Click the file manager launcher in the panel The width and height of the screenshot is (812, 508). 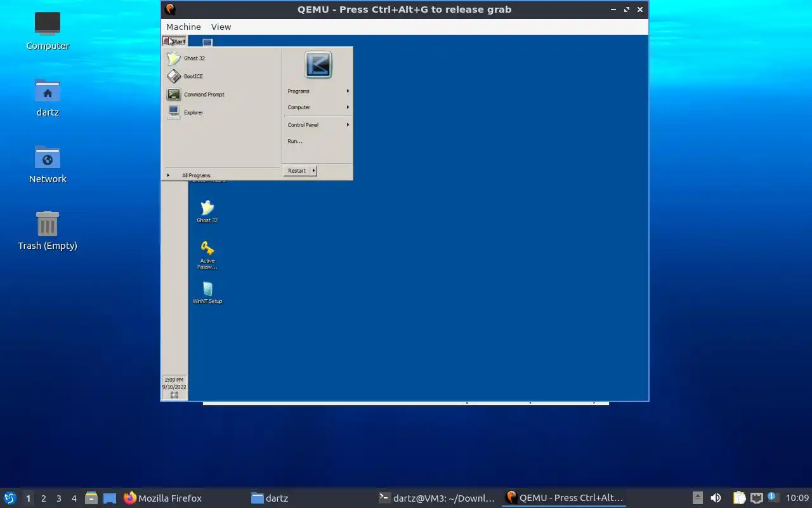pyautogui.click(x=91, y=498)
